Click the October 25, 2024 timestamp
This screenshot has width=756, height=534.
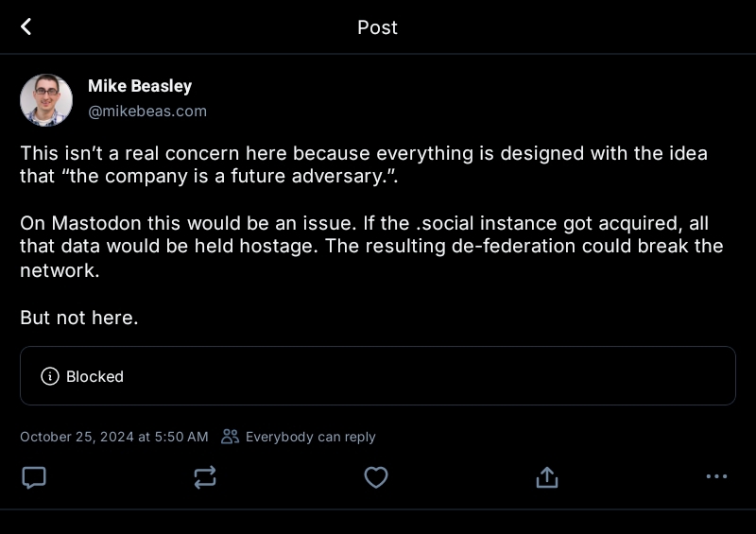pos(114,437)
